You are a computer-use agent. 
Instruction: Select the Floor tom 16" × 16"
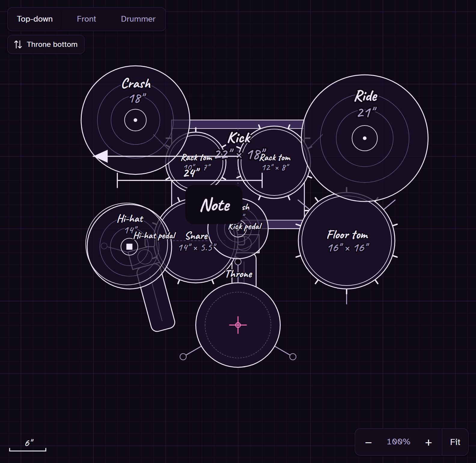point(347,241)
